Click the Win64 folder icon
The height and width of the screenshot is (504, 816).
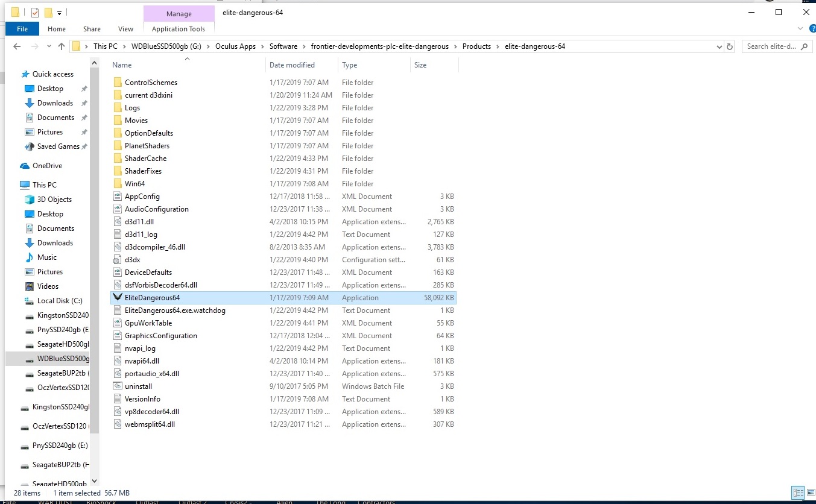[x=118, y=183]
